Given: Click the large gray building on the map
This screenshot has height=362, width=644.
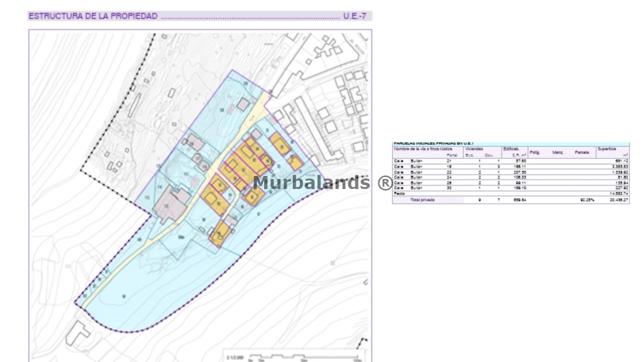Looking at the screenshot, I should pyautogui.click(x=171, y=205).
